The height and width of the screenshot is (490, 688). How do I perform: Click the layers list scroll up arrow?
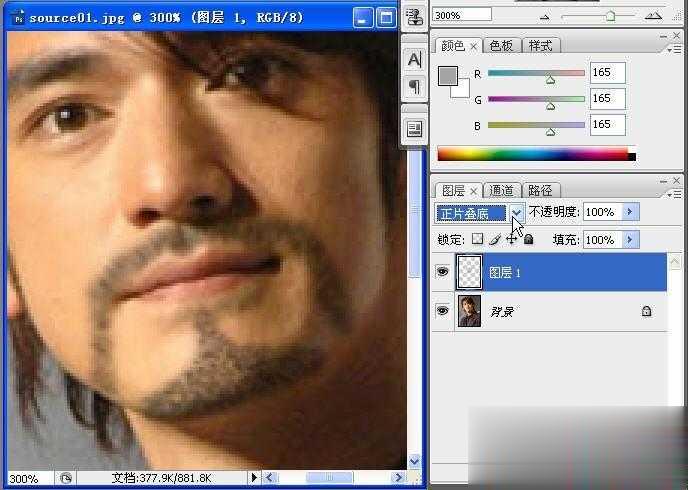tap(674, 262)
